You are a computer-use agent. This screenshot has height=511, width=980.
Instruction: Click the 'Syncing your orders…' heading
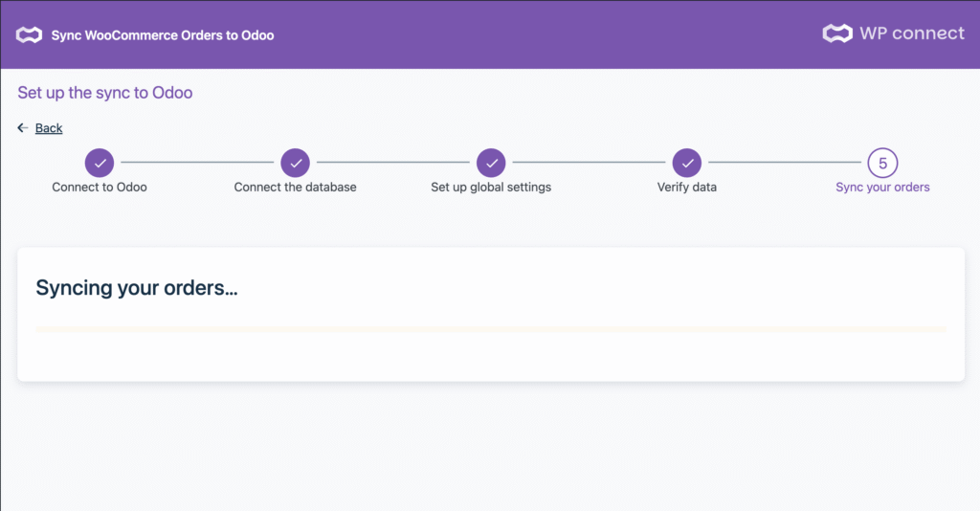(137, 288)
